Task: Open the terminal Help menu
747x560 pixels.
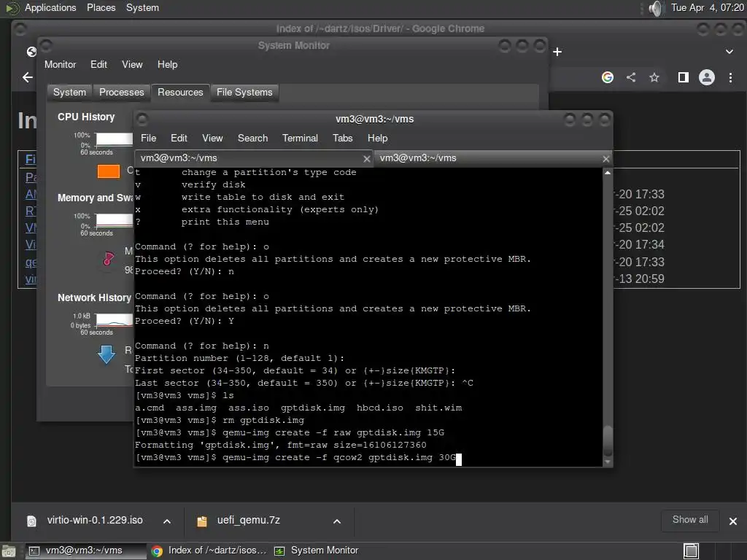Action: click(x=377, y=138)
